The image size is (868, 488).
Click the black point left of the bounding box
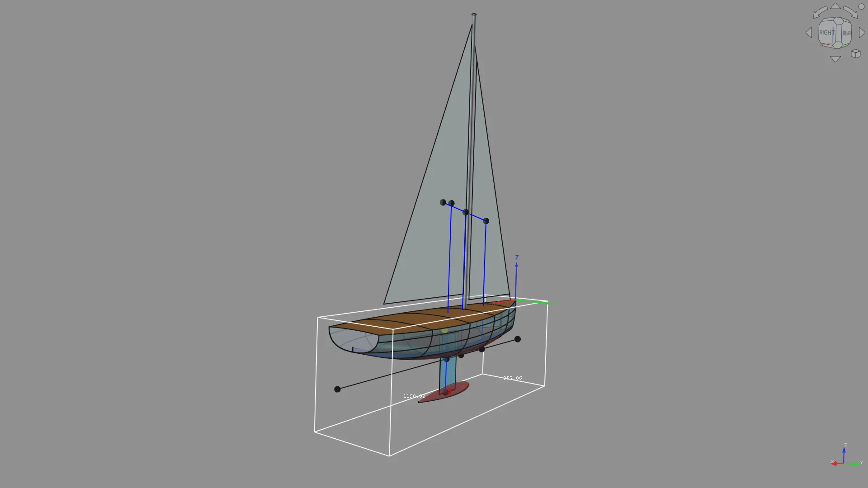click(337, 389)
